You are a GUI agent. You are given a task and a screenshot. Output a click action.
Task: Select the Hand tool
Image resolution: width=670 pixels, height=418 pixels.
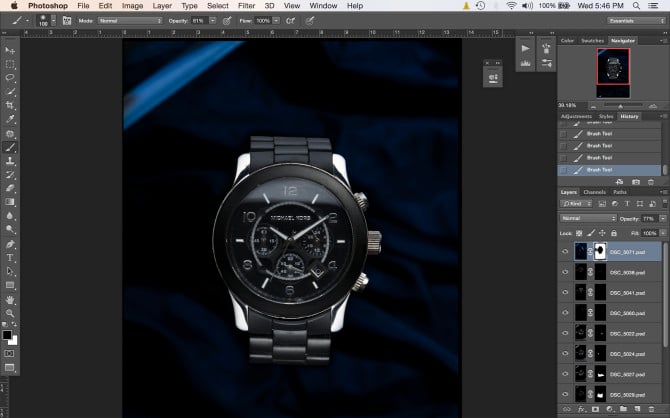[x=10, y=300]
